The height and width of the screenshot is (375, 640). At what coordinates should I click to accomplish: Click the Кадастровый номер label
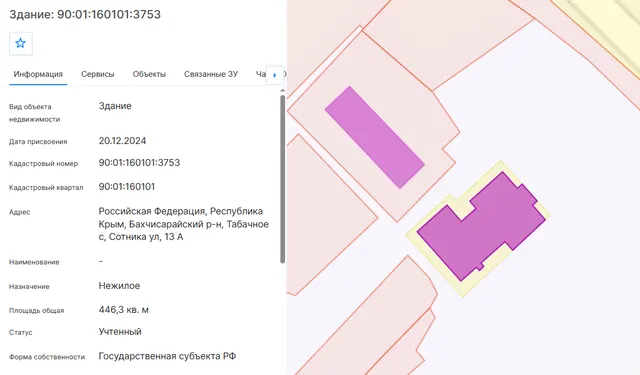[43, 164]
